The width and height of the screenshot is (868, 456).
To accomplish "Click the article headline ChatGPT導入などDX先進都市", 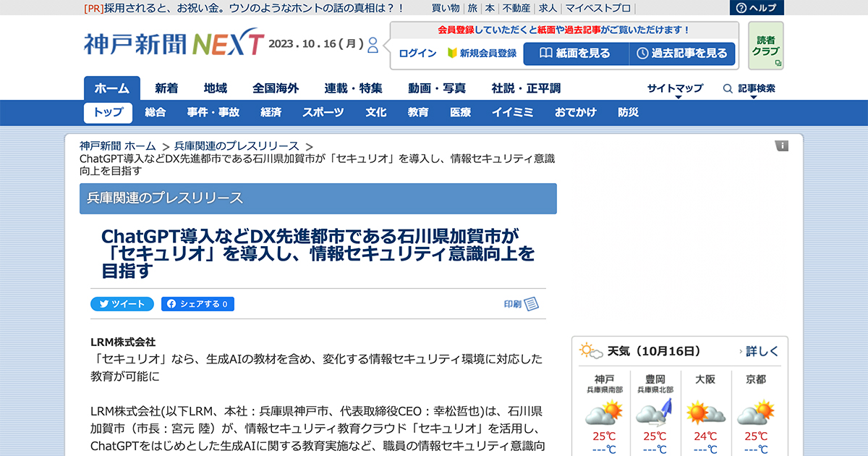I will tap(318, 253).
